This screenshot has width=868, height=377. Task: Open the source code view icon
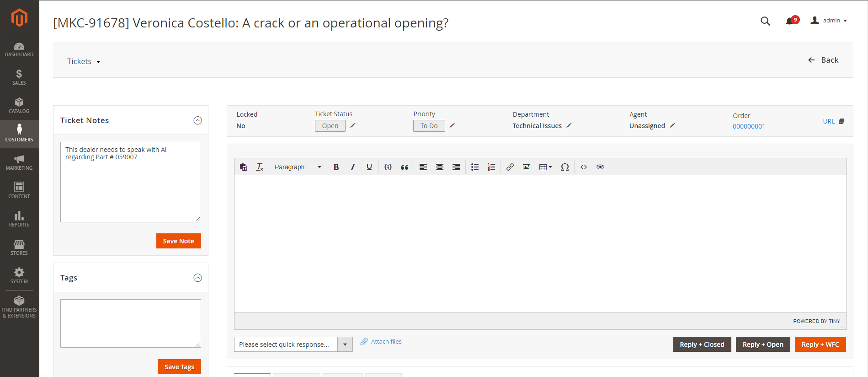584,167
